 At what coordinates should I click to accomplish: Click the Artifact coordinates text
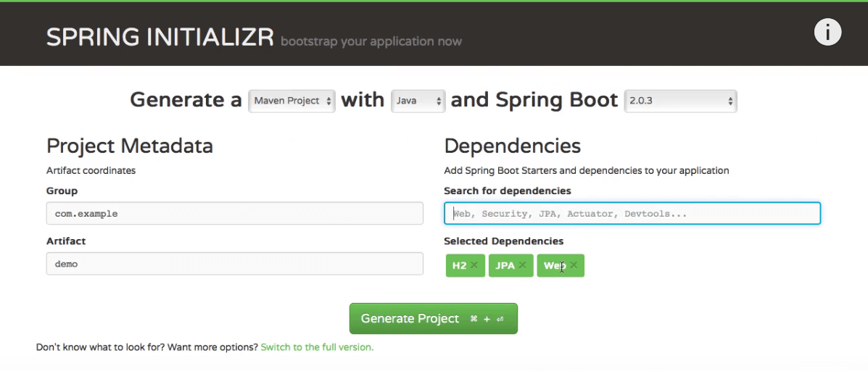coord(91,170)
